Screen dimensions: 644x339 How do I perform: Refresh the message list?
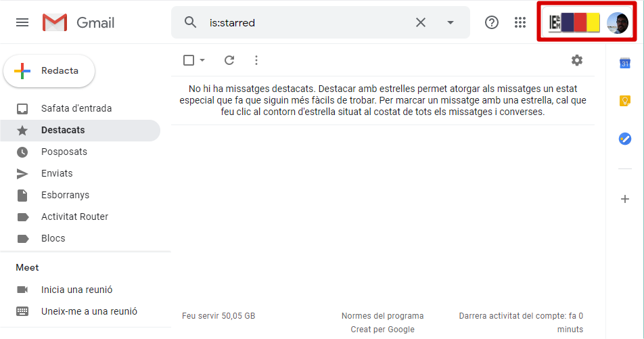tap(229, 60)
